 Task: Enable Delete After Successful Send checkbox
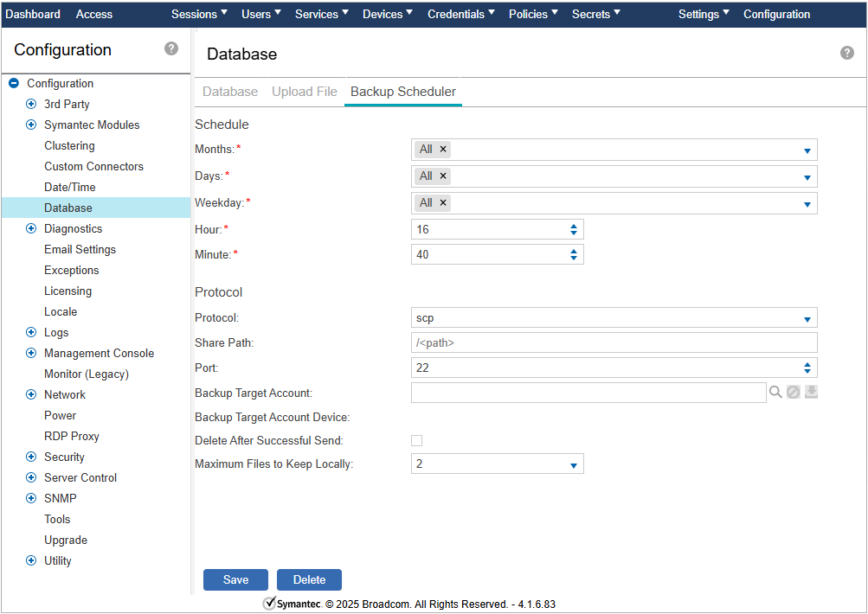coord(416,441)
